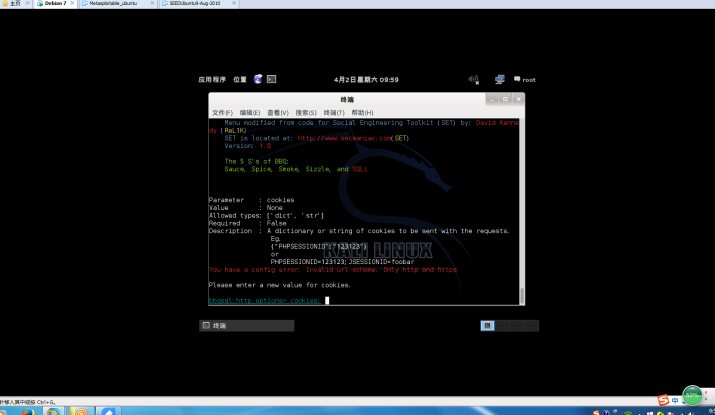This screenshot has height=415, width=715.
Task: Minimize the 终端 terminal window
Action: (x=492, y=99)
